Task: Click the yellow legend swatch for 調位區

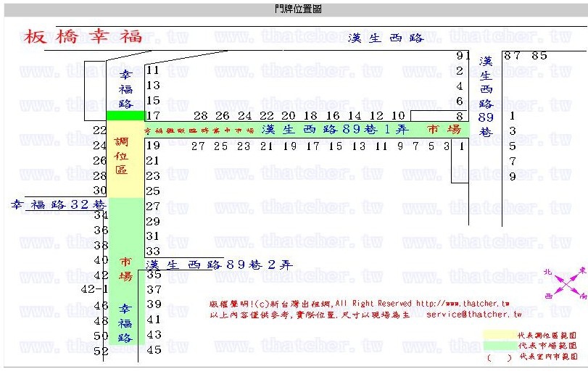Action: (500, 335)
